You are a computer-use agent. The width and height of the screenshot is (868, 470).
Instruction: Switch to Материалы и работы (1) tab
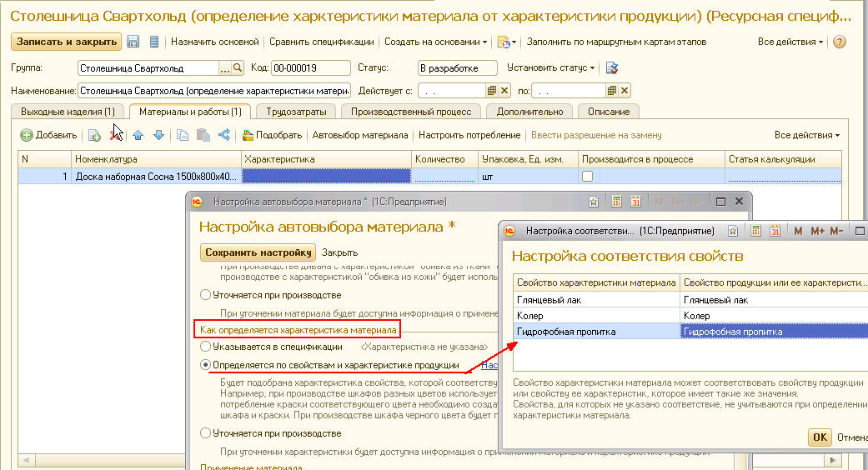pos(190,112)
